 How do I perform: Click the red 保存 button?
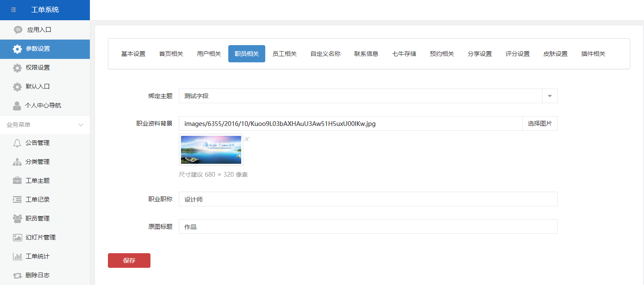tap(129, 260)
